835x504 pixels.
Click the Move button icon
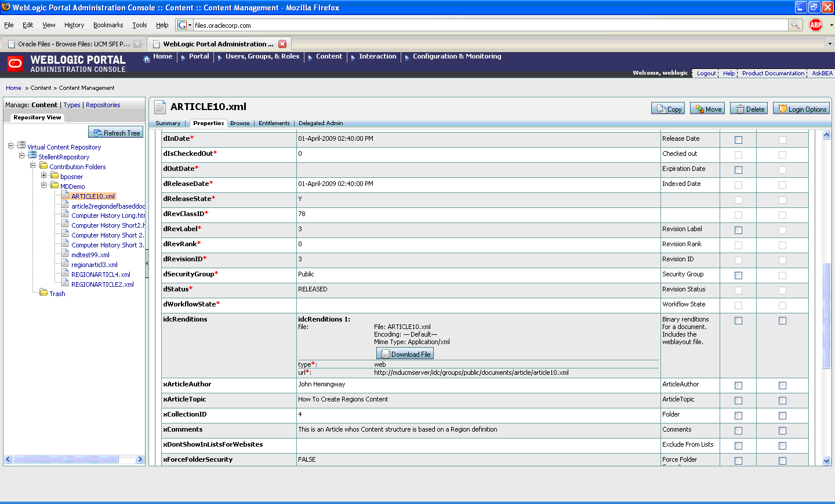tap(707, 109)
